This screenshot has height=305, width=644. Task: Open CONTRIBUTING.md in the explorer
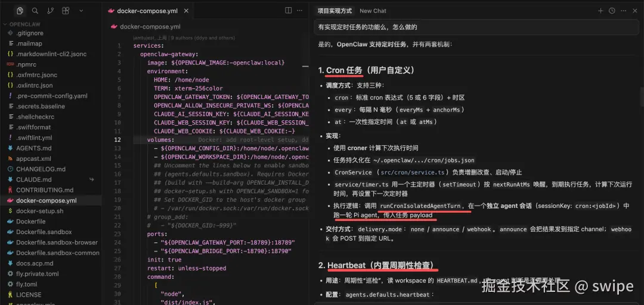pos(45,190)
